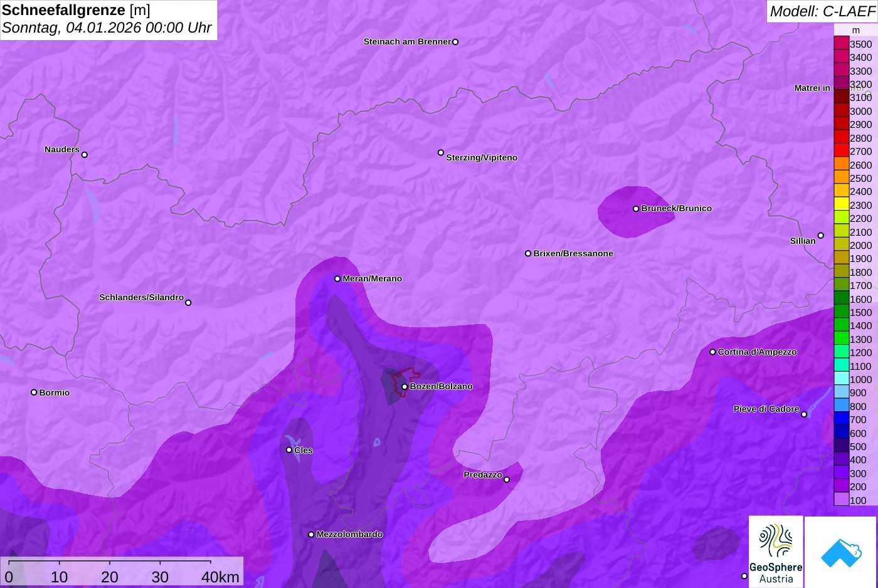This screenshot has height=588, width=878.
Task: Select the Mezzolombardo label text
Action: (x=349, y=535)
